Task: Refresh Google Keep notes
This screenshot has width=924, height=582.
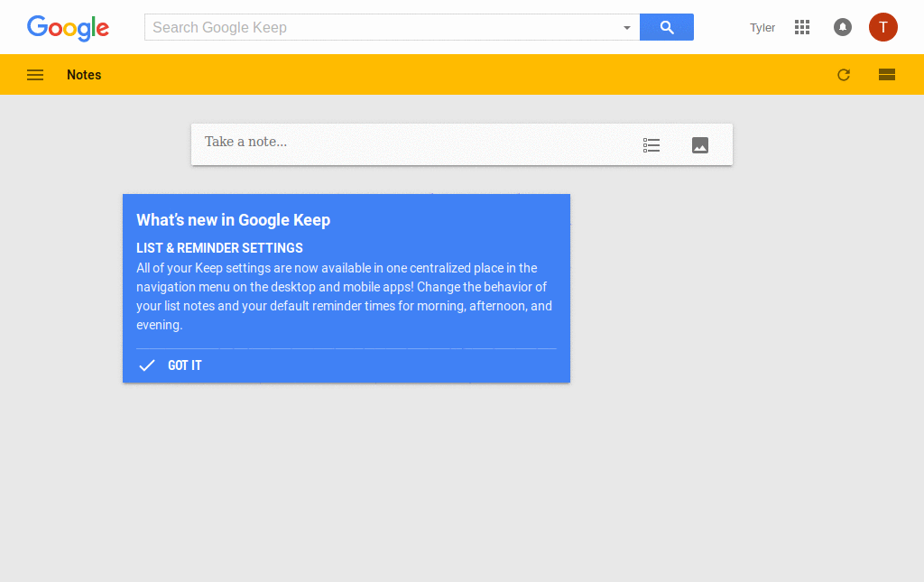Action: (843, 75)
